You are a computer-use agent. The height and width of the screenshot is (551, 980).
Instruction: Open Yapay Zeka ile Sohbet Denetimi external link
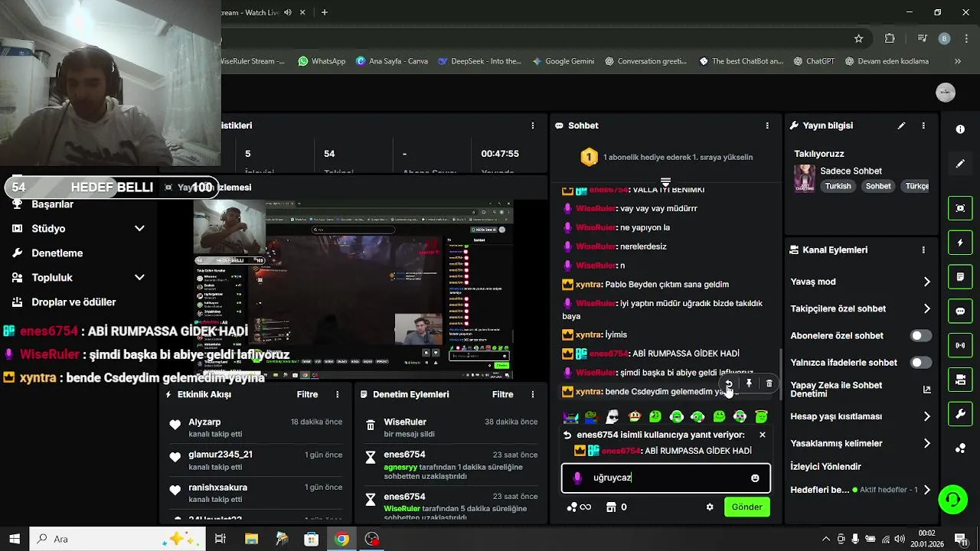coord(926,390)
